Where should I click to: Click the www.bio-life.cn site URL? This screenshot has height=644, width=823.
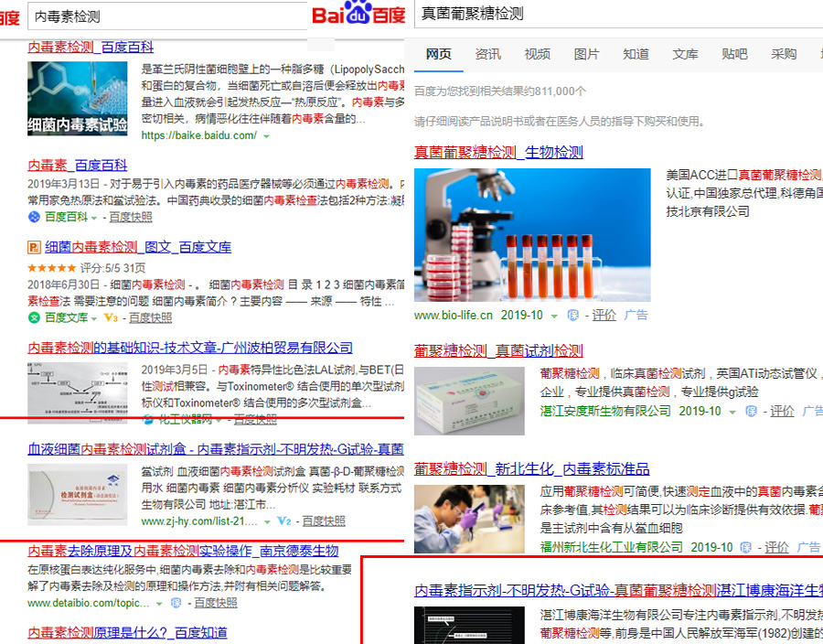(454, 315)
